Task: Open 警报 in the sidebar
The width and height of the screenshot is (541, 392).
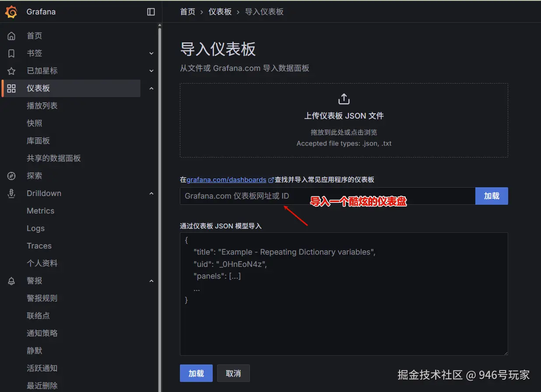Action: click(x=35, y=281)
